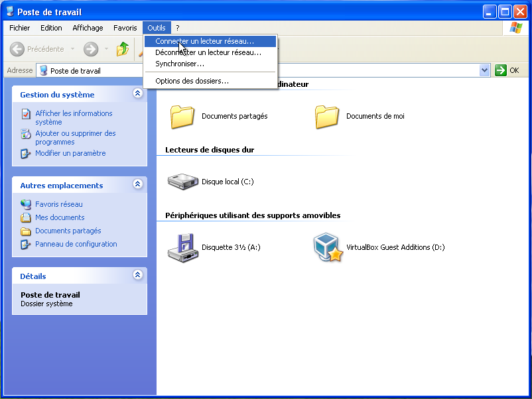Click the forward arrow navigation button

91,49
